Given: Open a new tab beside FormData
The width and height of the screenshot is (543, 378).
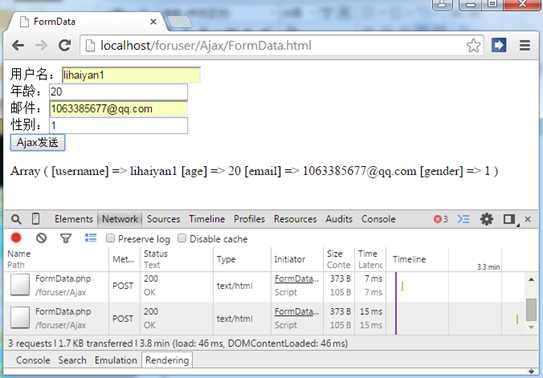Looking at the screenshot, I should tap(180, 22).
